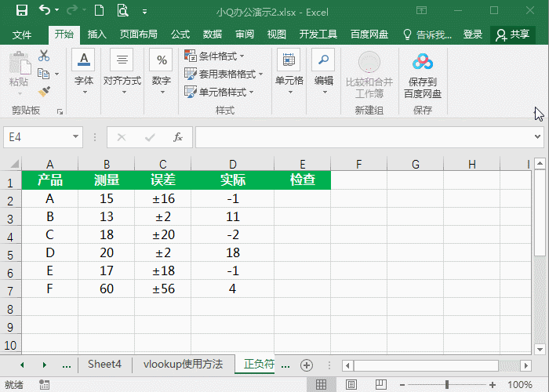
Task: Open the 单元格 cells group
Action: [x=289, y=72]
